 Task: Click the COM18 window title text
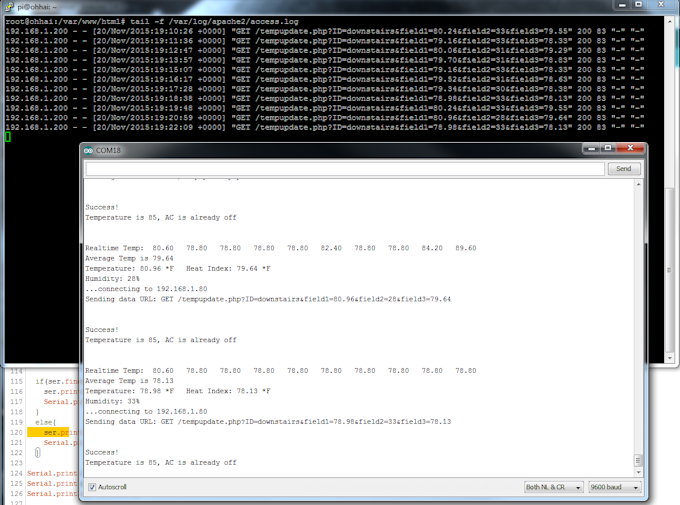[108, 151]
